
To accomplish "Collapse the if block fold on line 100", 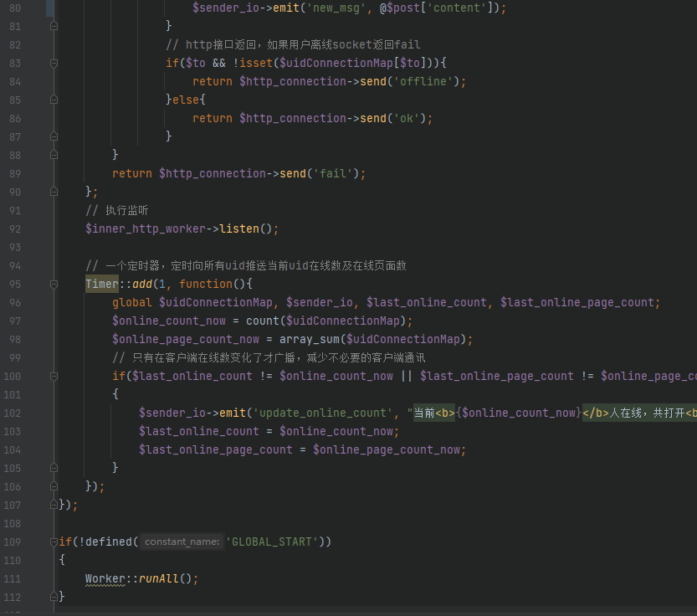I will point(54,377).
